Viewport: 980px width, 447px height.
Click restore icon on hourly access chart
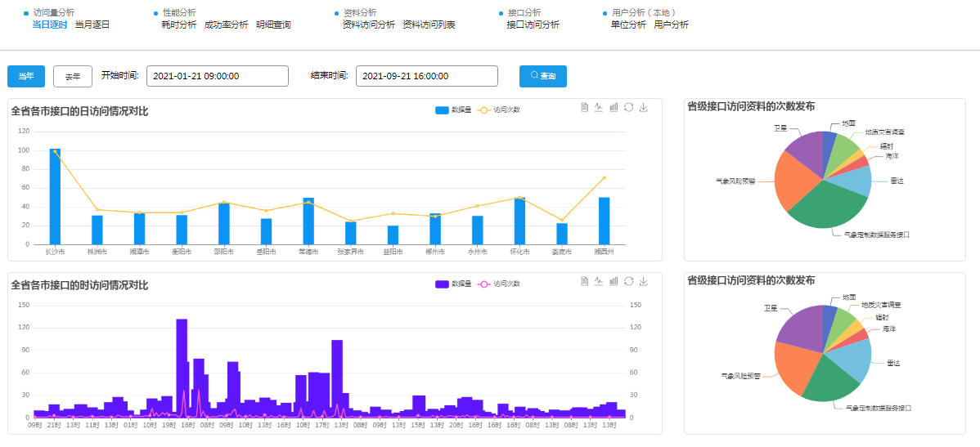pos(628,281)
